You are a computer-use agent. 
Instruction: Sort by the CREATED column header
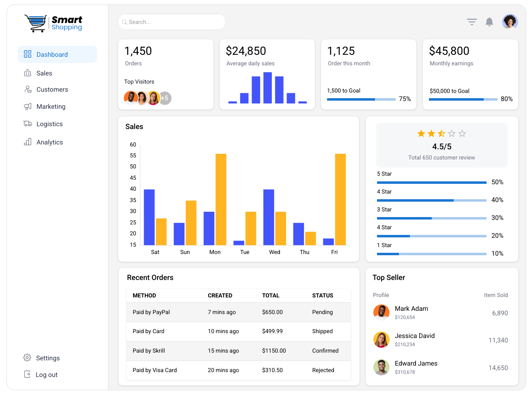pyautogui.click(x=220, y=295)
